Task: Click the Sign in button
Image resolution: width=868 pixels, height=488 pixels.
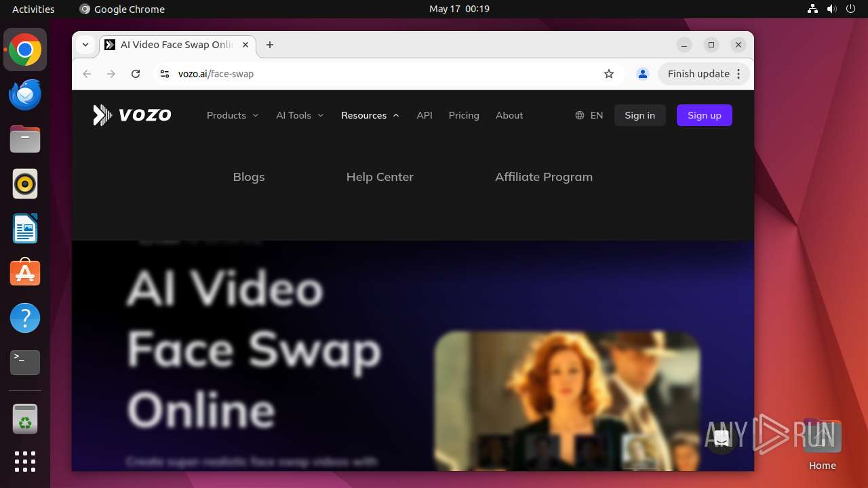Action: click(640, 115)
